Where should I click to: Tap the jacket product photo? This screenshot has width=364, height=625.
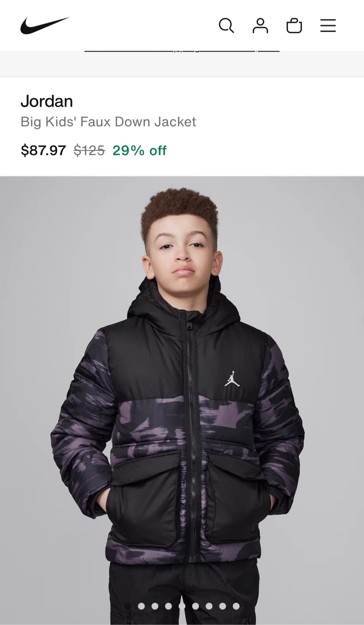[x=182, y=400]
